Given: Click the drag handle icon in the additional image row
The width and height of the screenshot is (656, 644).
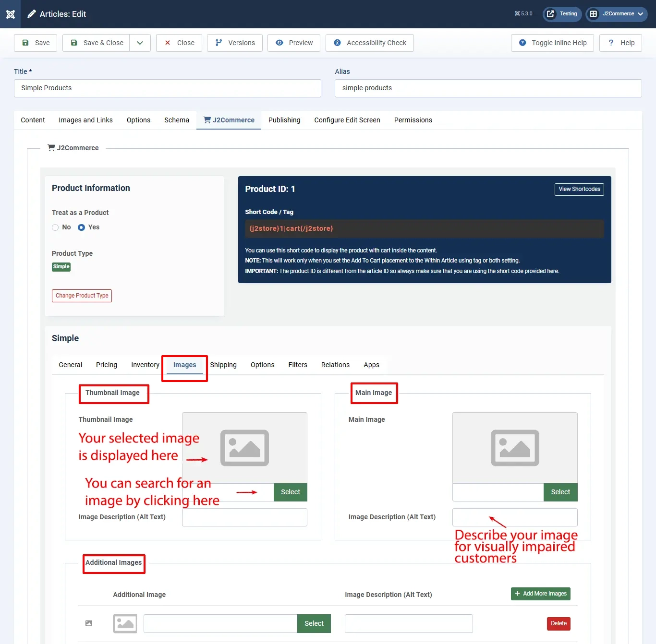Looking at the screenshot, I should (89, 623).
